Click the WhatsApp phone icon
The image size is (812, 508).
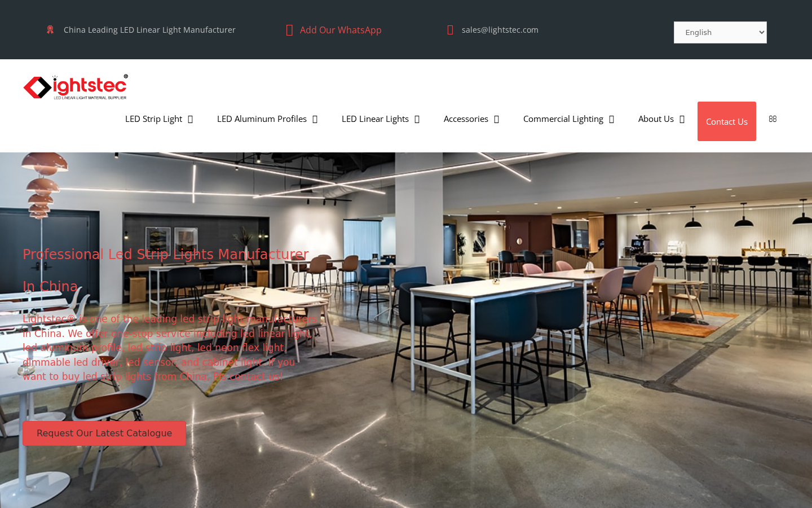289,30
